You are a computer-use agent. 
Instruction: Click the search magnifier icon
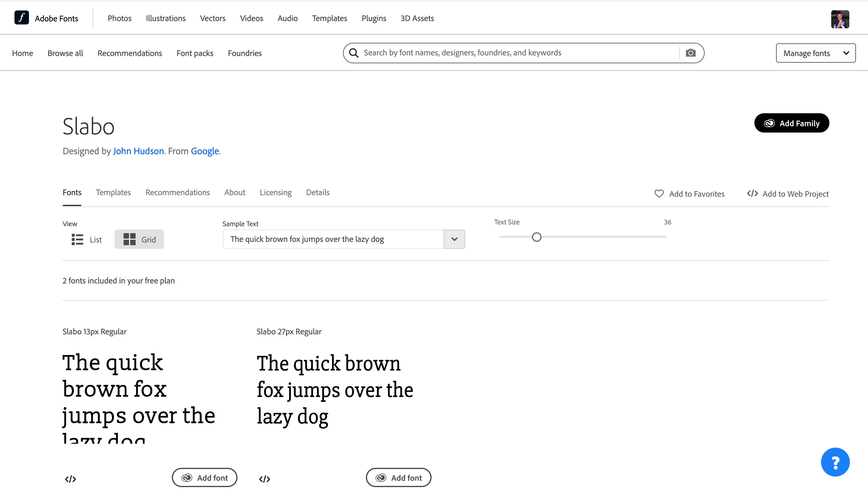coord(354,53)
